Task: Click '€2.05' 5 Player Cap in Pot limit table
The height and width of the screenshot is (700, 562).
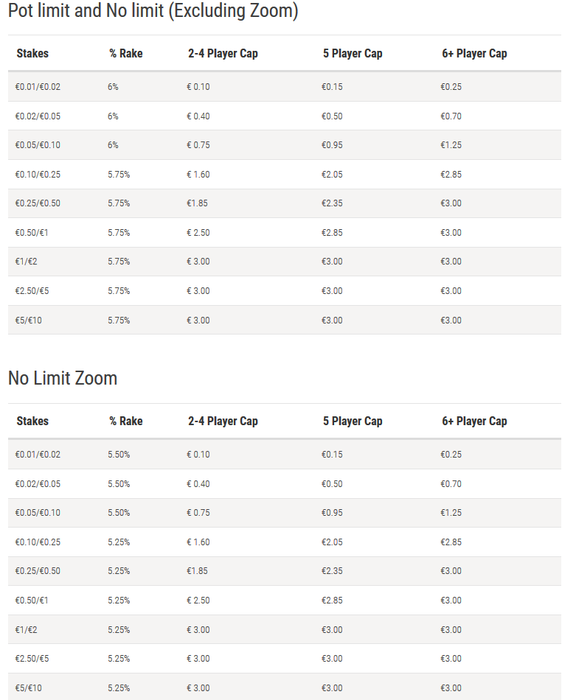Action: pyautogui.click(x=332, y=175)
